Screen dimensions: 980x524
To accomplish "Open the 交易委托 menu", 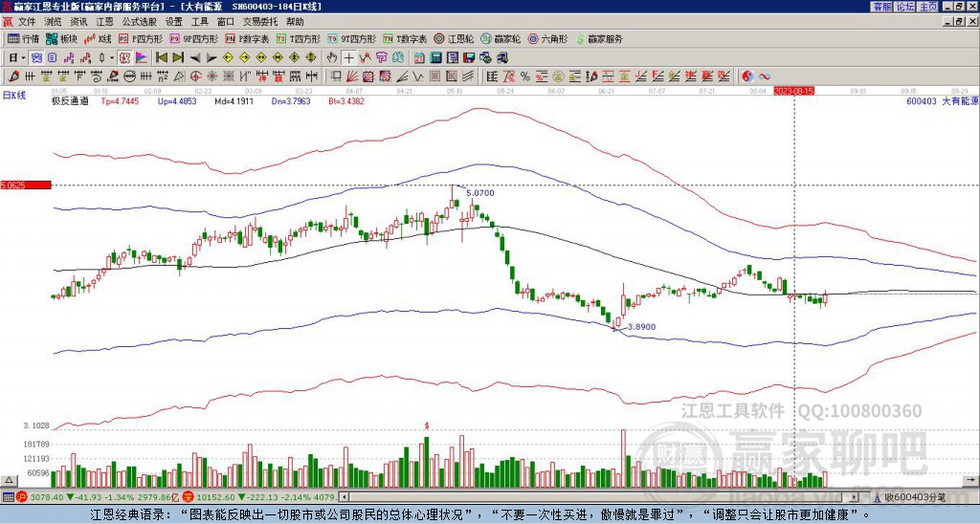I will pyautogui.click(x=260, y=22).
